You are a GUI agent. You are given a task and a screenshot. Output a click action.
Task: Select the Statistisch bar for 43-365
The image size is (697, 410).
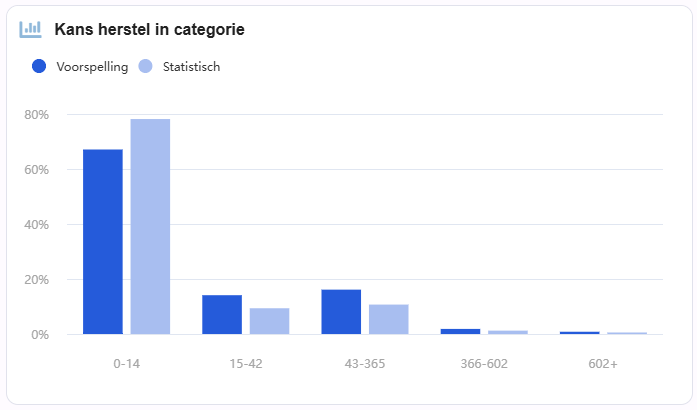[389, 319]
